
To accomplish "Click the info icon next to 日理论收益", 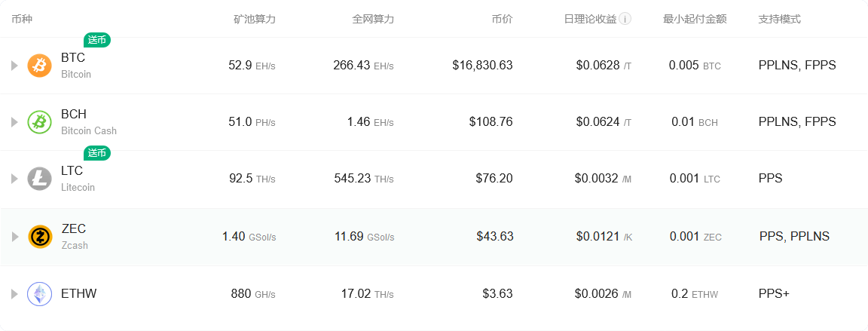I will coord(625,20).
